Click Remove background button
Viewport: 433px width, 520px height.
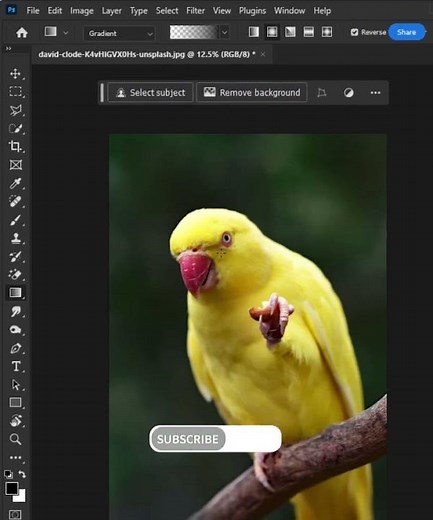pyautogui.click(x=252, y=92)
